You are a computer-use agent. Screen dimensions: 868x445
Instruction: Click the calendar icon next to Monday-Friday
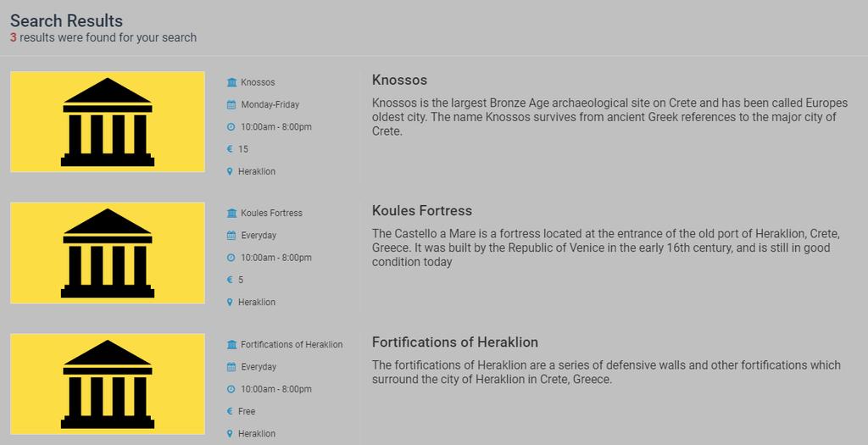231,104
